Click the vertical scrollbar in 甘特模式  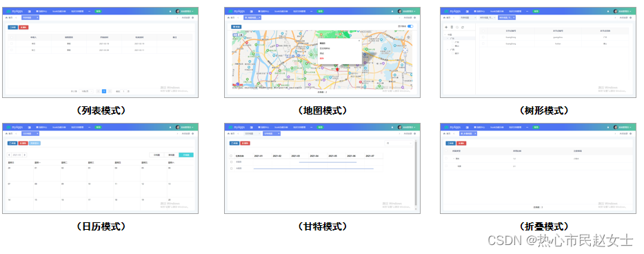click(x=416, y=173)
